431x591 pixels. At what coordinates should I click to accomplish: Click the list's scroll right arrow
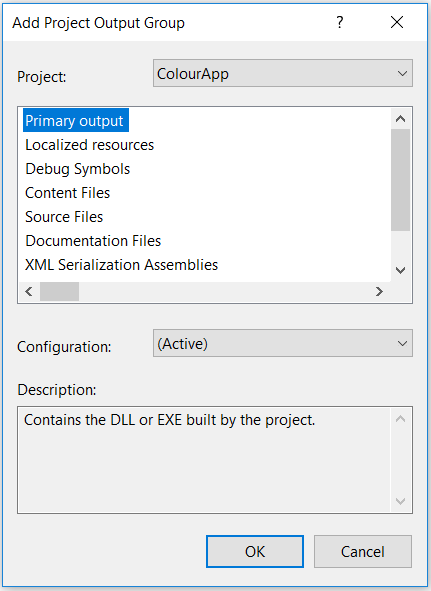coord(379,291)
